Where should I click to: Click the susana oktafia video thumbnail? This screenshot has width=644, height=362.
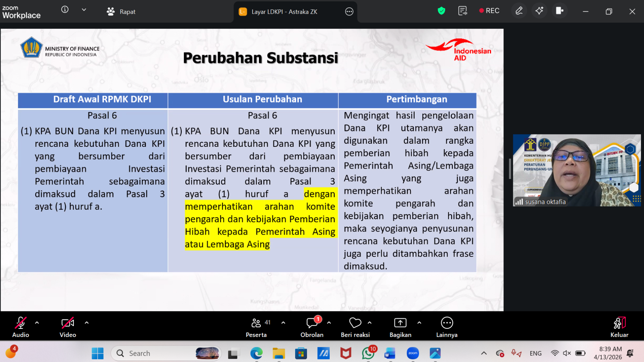click(x=577, y=170)
